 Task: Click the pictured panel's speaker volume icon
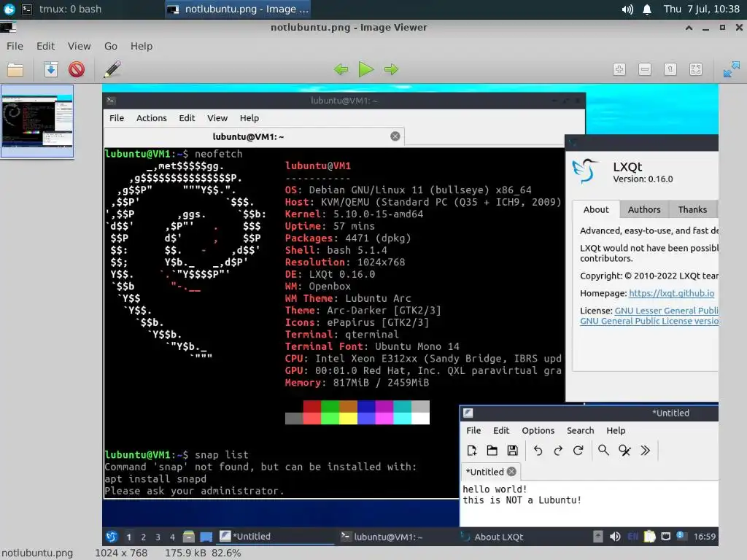[615, 537]
